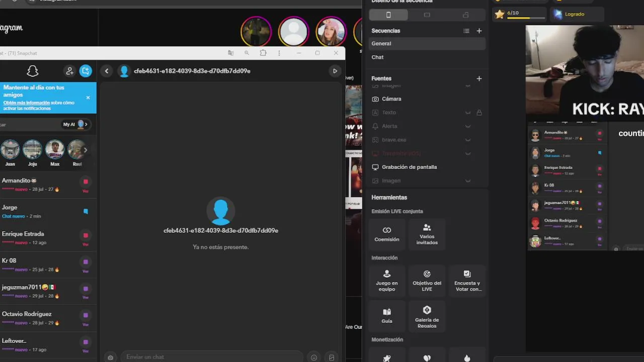This screenshot has width=644, height=362.
Task: Open Encuesta y Votar tool
Action: (x=467, y=280)
